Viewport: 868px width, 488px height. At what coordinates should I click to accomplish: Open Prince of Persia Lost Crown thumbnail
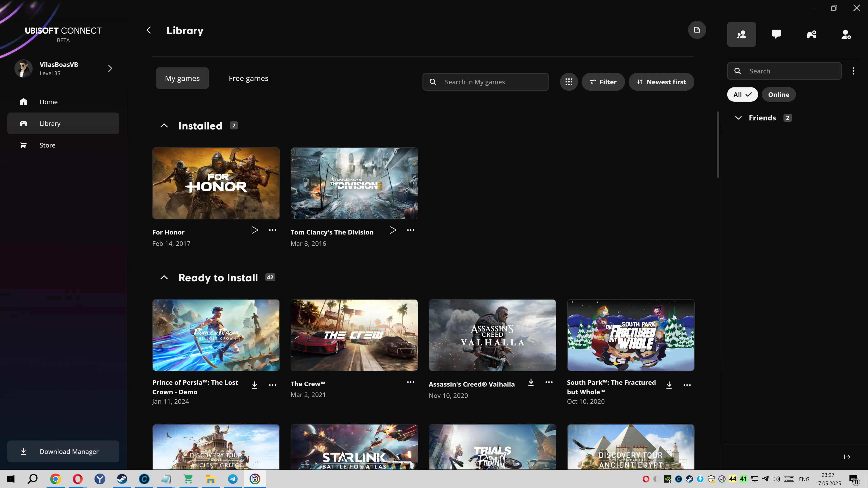point(216,335)
